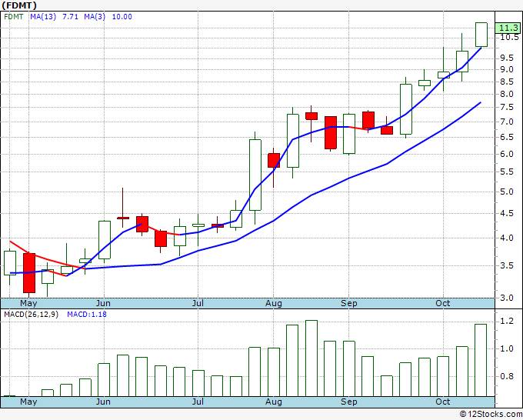Click the 7.0 price axis label

507,122
